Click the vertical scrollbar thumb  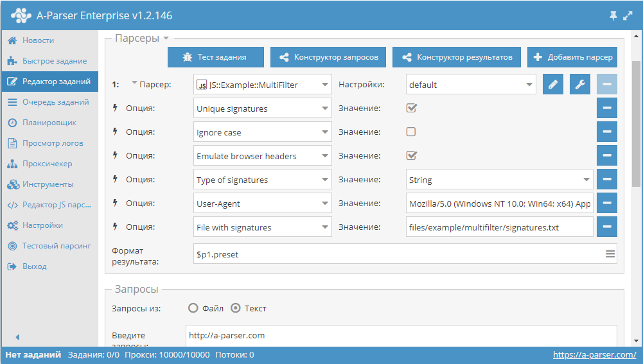636,123
